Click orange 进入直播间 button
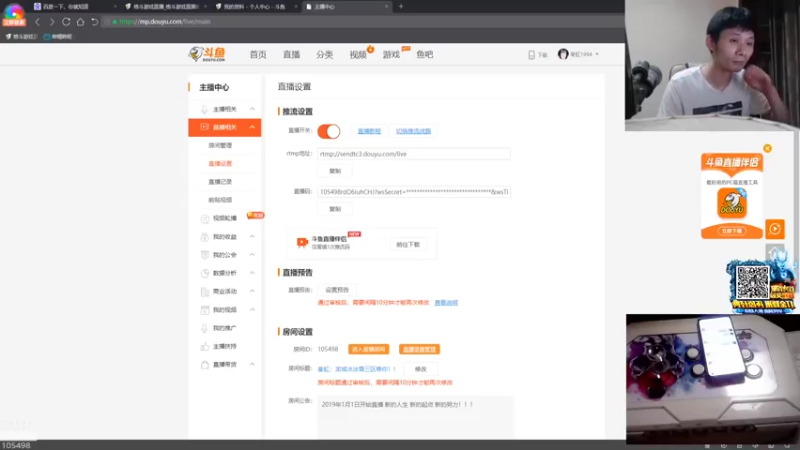Viewport: 800px width, 450px height. point(368,349)
